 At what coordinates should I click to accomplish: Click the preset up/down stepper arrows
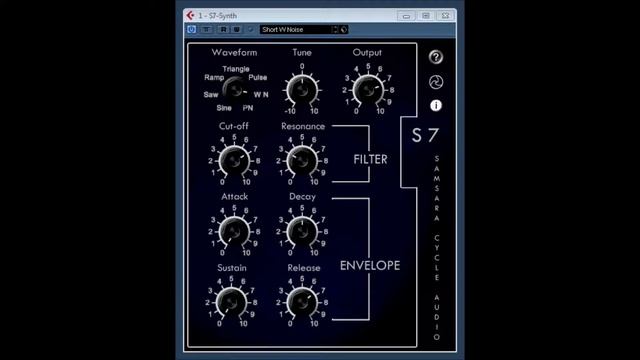point(335,29)
